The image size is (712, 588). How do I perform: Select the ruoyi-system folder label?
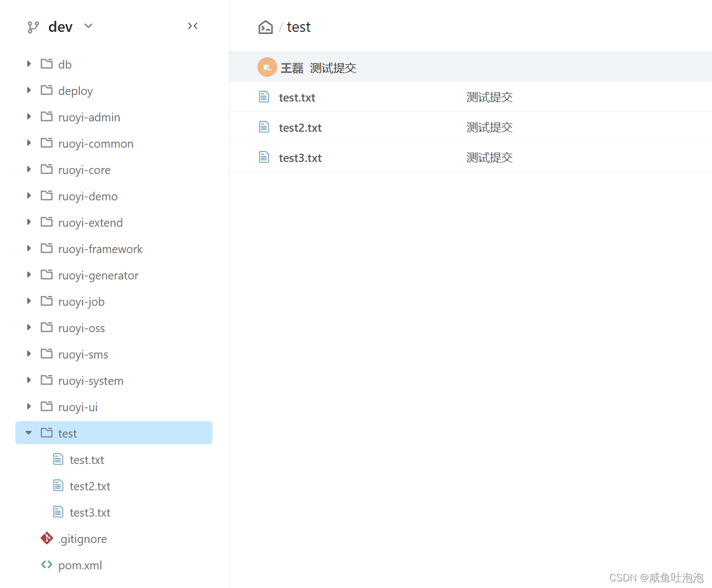(x=91, y=381)
